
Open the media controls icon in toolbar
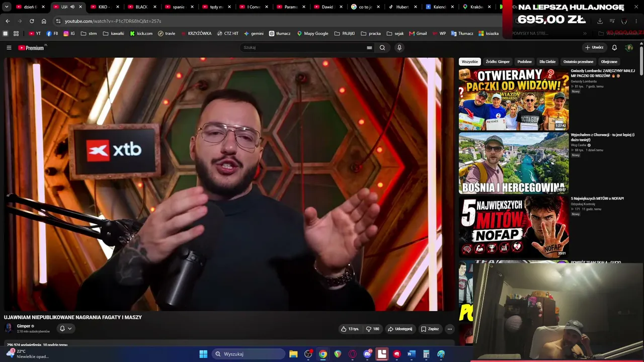tap(612, 21)
